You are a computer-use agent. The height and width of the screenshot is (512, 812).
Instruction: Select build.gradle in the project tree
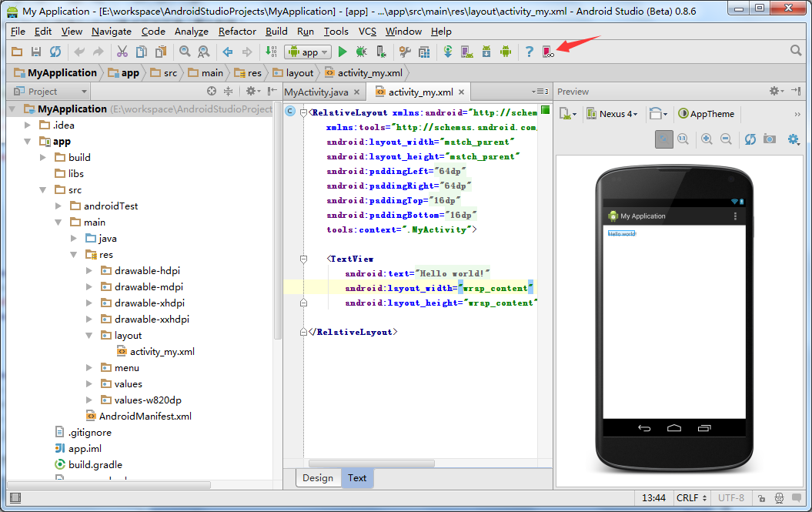(x=89, y=465)
